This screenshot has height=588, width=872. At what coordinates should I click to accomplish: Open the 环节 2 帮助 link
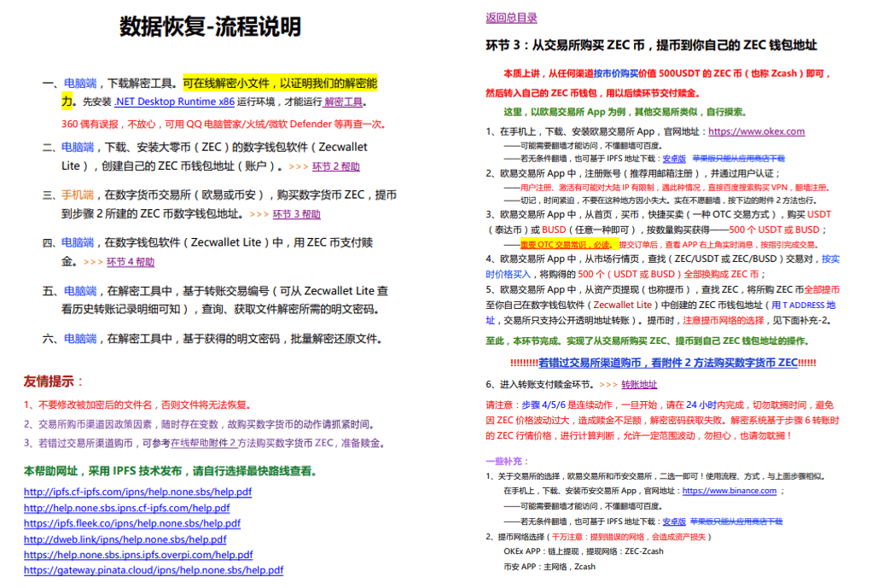pos(336,166)
